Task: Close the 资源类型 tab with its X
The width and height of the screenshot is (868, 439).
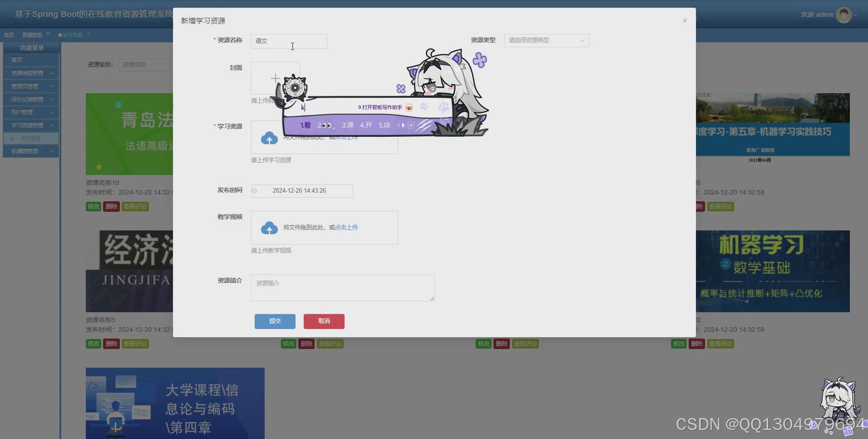Action: pos(48,34)
